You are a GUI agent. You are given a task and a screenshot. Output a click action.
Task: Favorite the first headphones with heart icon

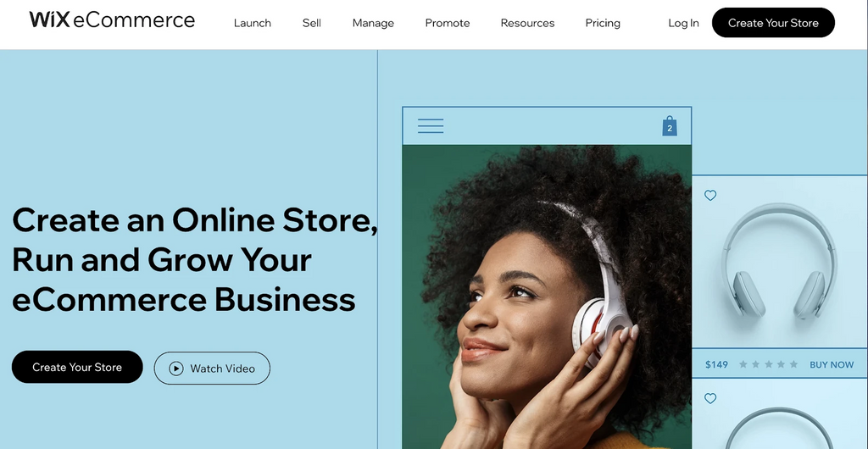coord(710,195)
